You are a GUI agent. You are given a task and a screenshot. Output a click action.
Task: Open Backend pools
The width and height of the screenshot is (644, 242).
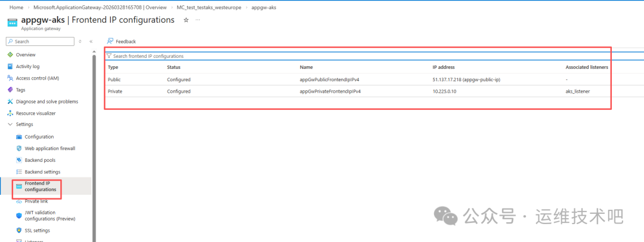[40, 160]
